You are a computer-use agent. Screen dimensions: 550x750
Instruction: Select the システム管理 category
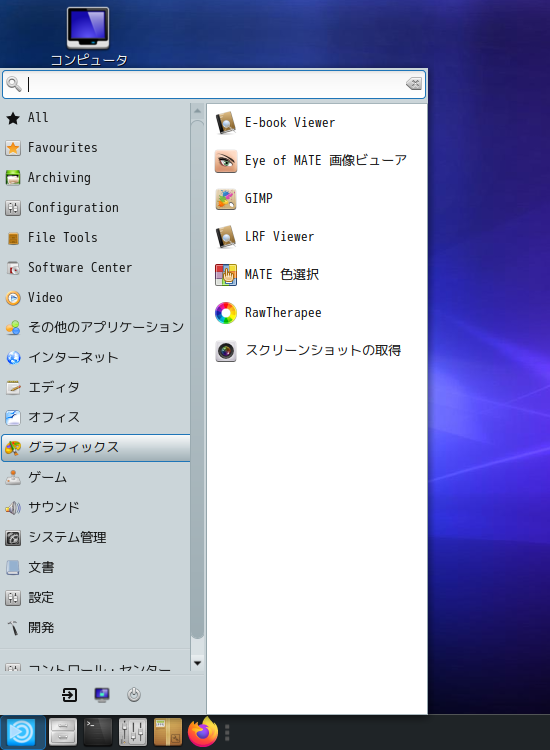click(96, 537)
